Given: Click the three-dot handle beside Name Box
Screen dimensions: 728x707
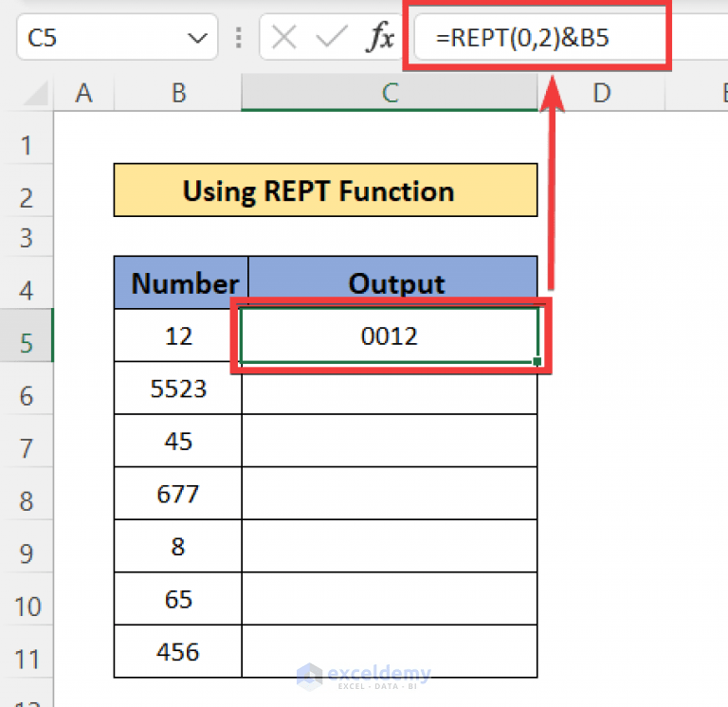Looking at the screenshot, I should pyautogui.click(x=239, y=38).
